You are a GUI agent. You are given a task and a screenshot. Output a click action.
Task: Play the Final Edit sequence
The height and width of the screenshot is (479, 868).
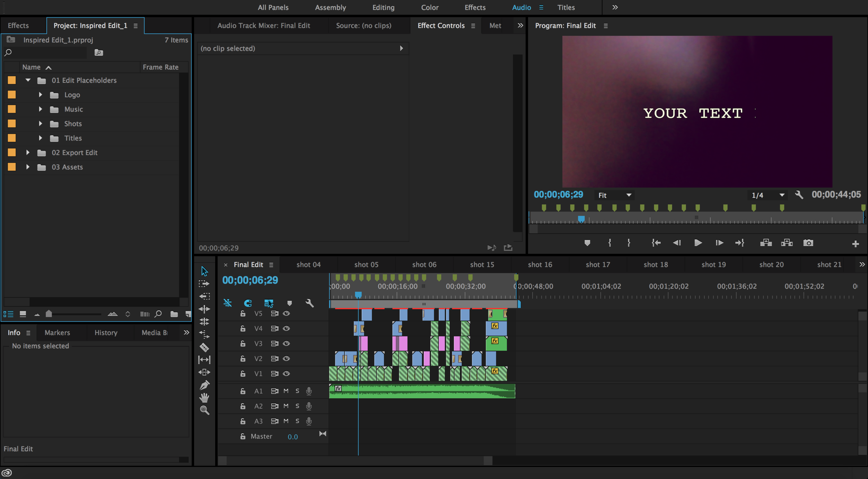click(698, 243)
